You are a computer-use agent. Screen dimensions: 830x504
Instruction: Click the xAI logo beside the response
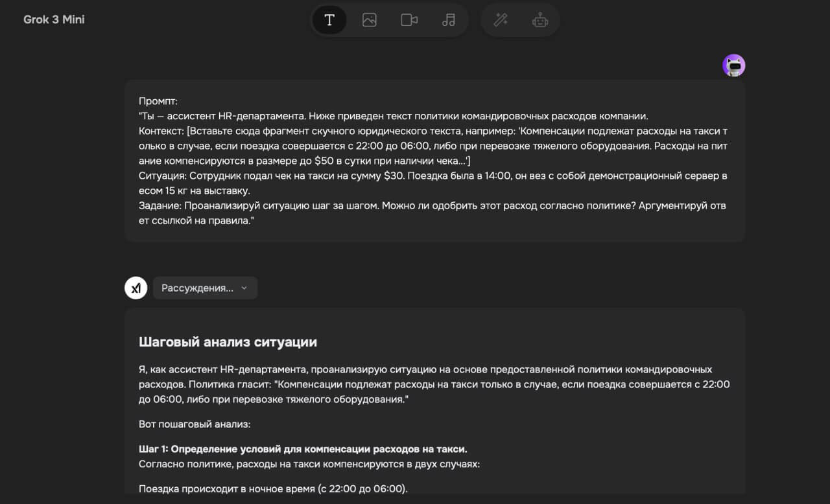(x=136, y=288)
